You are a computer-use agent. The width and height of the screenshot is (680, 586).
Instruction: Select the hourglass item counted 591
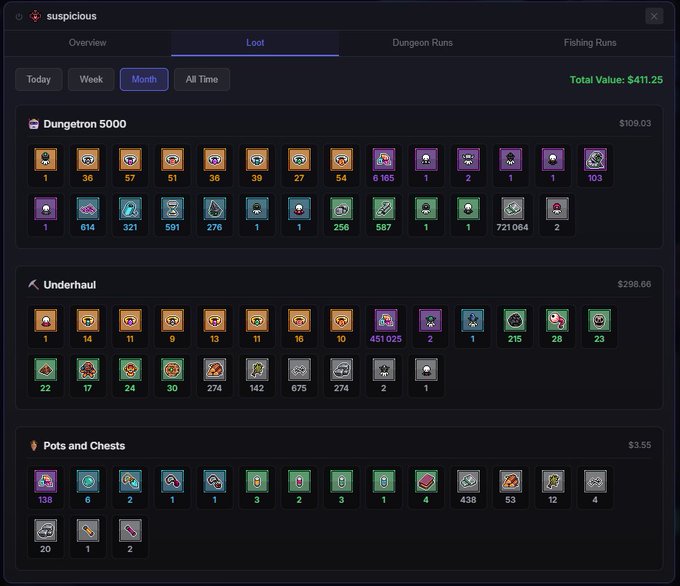tap(172, 215)
